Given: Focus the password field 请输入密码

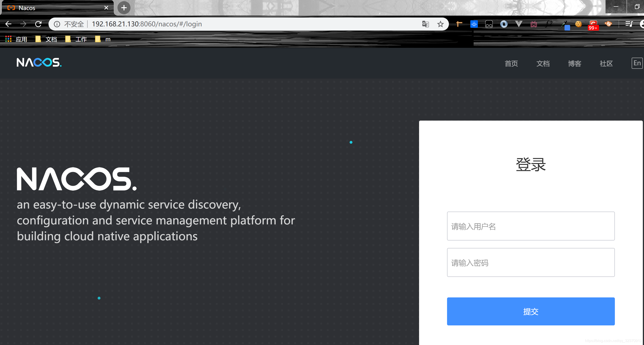Looking at the screenshot, I should (x=531, y=262).
